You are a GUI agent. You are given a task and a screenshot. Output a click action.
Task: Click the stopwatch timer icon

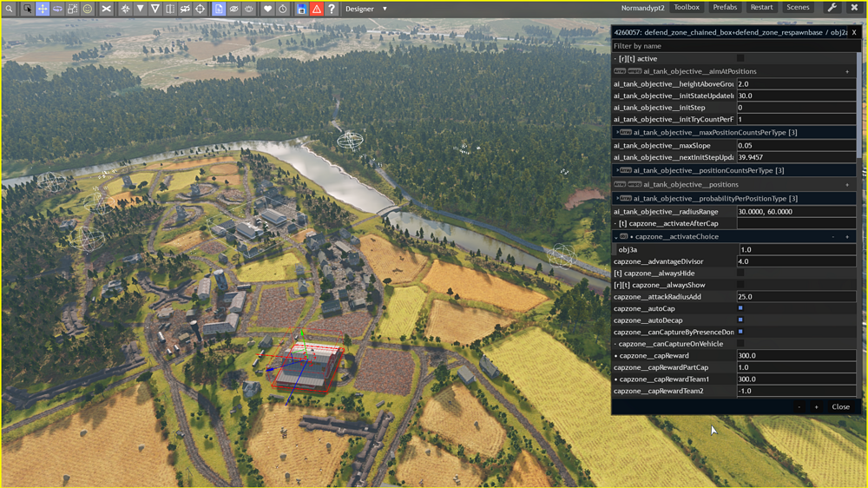point(283,9)
